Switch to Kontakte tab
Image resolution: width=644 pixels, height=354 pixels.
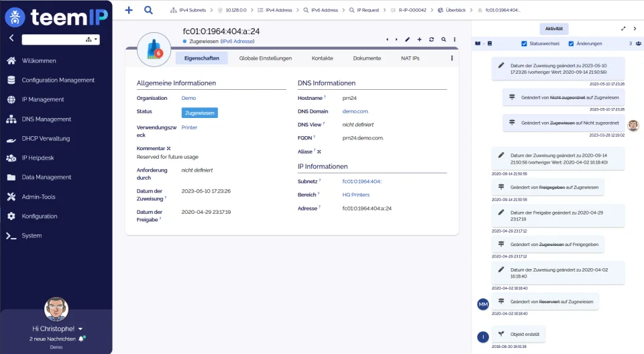pyautogui.click(x=323, y=58)
